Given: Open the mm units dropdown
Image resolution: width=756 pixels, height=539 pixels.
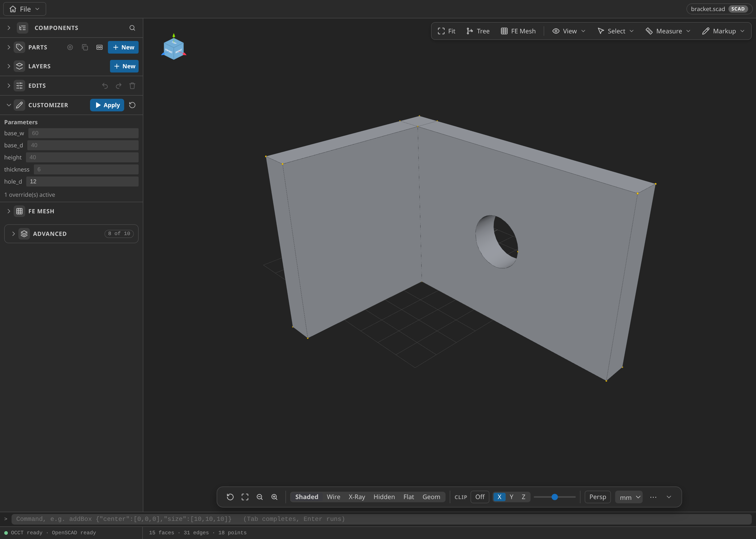Looking at the screenshot, I should click(x=629, y=497).
